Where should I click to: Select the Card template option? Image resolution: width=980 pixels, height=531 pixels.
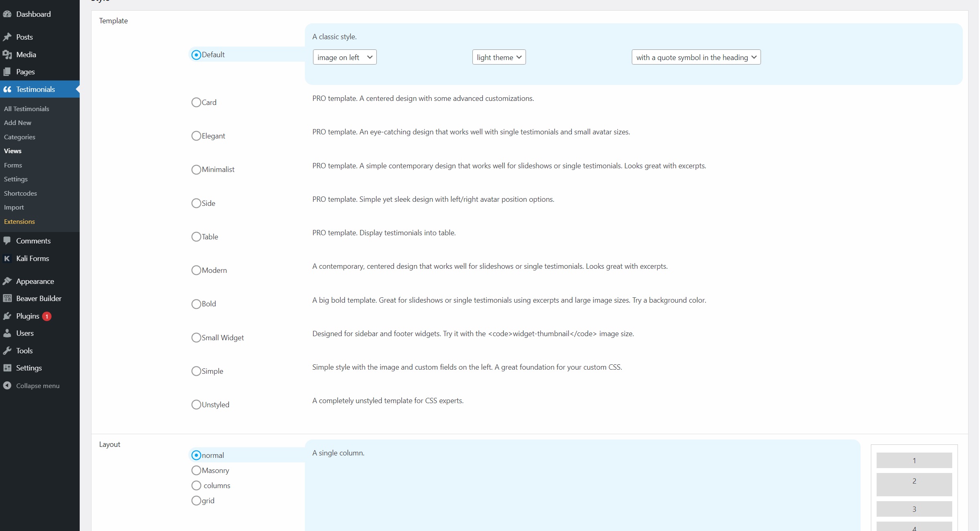[x=196, y=103]
